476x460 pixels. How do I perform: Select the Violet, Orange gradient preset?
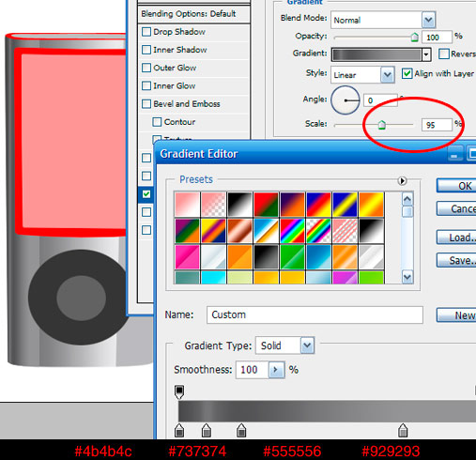tap(292, 205)
